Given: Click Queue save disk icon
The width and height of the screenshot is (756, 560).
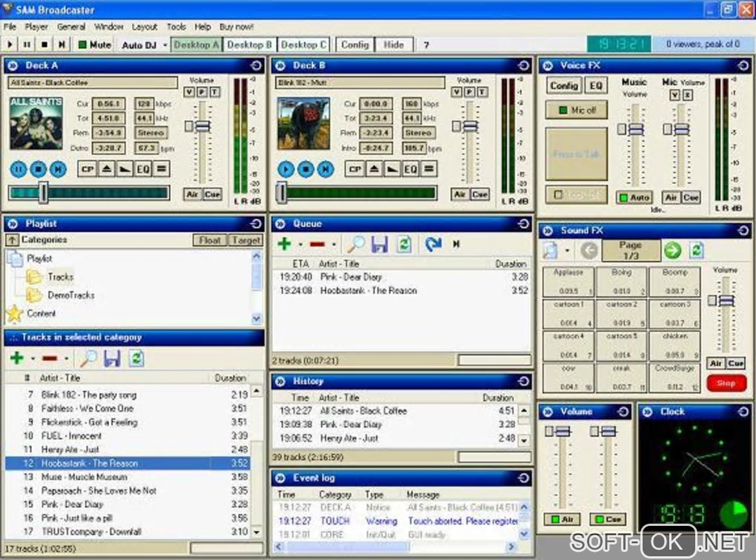Looking at the screenshot, I should 379,245.
